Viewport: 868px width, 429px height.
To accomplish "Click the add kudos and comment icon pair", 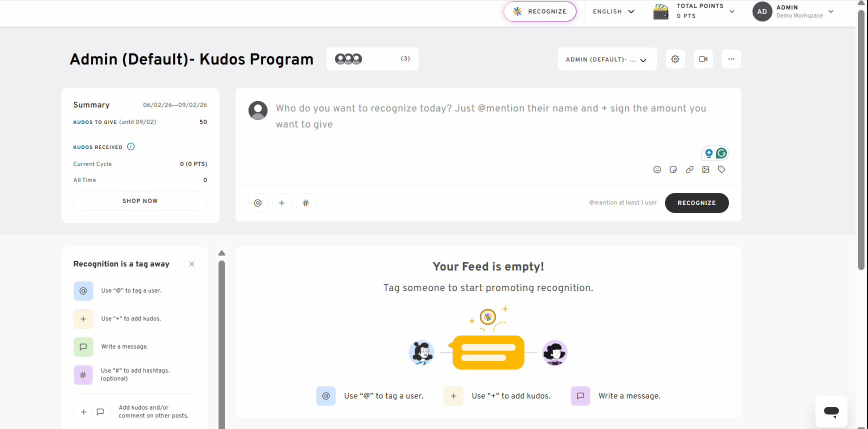I will coord(92,412).
